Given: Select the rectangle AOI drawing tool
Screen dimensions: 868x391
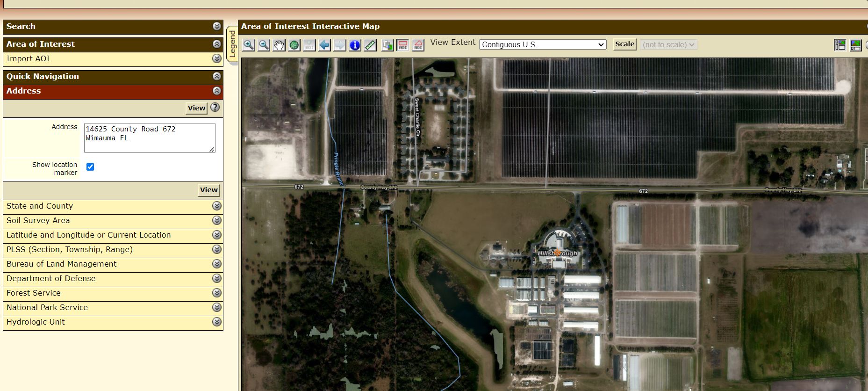Looking at the screenshot, I should 402,45.
